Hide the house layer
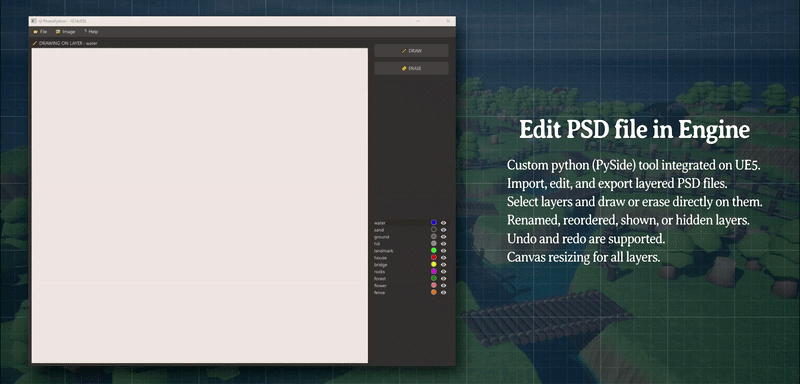 [444, 258]
